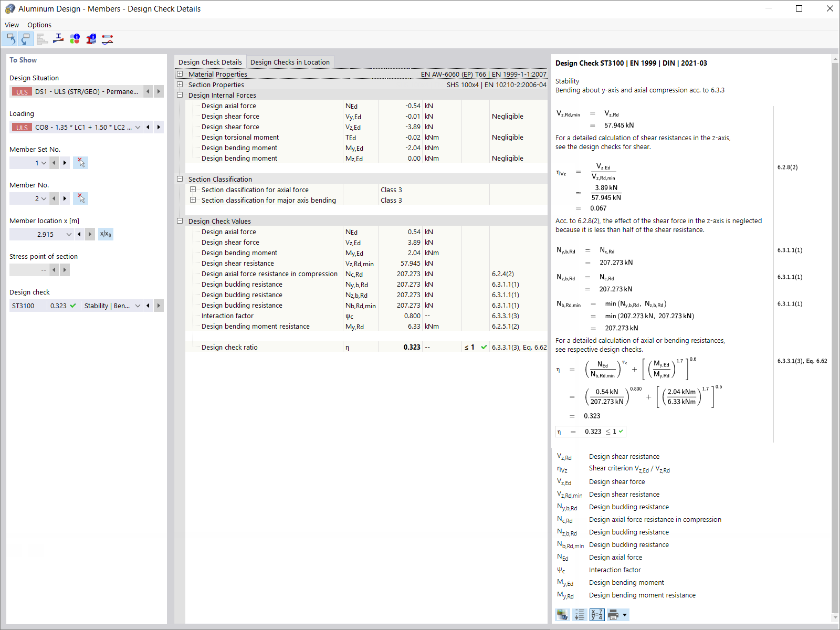Open the Member No. dropdown
The height and width of the screenshot is (630, 840).
coord(44,198)
